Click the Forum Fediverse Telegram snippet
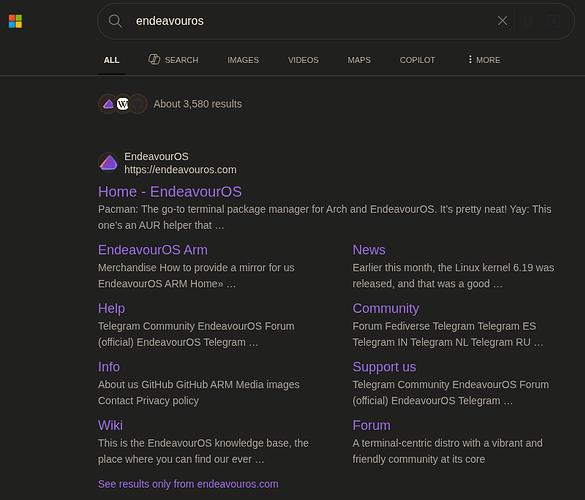The image size is (585, 500). click(x=447, y=334)
